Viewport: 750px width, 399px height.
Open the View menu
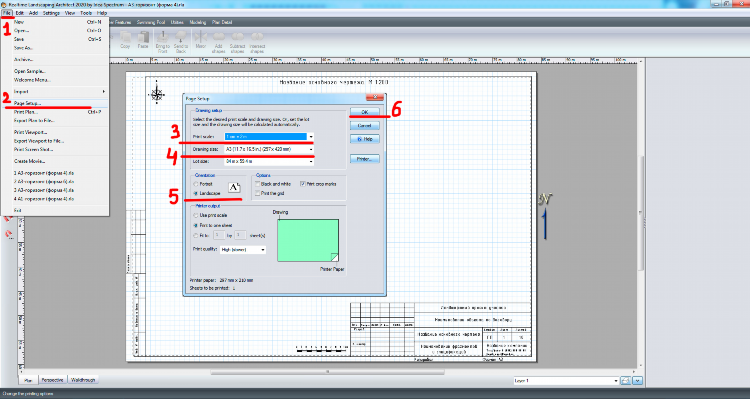[70, 13]
